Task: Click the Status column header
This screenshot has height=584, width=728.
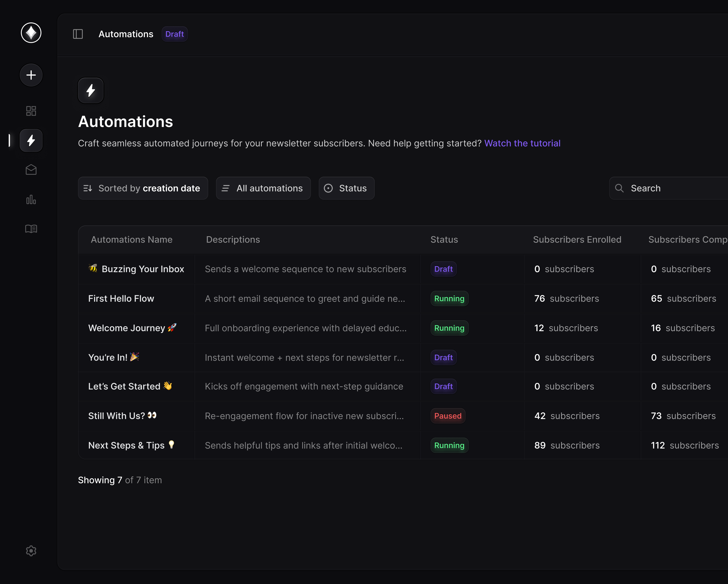Action: [444, 240]
